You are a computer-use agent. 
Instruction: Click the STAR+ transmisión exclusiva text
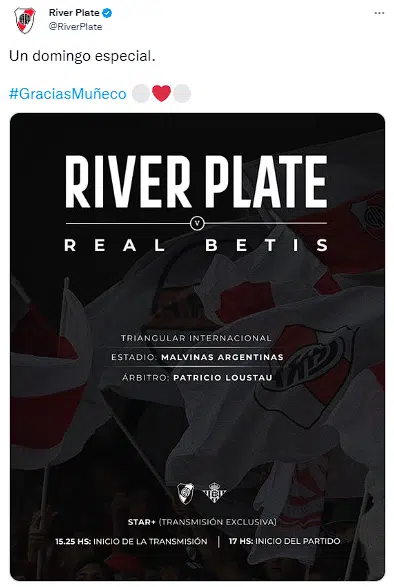202,521
